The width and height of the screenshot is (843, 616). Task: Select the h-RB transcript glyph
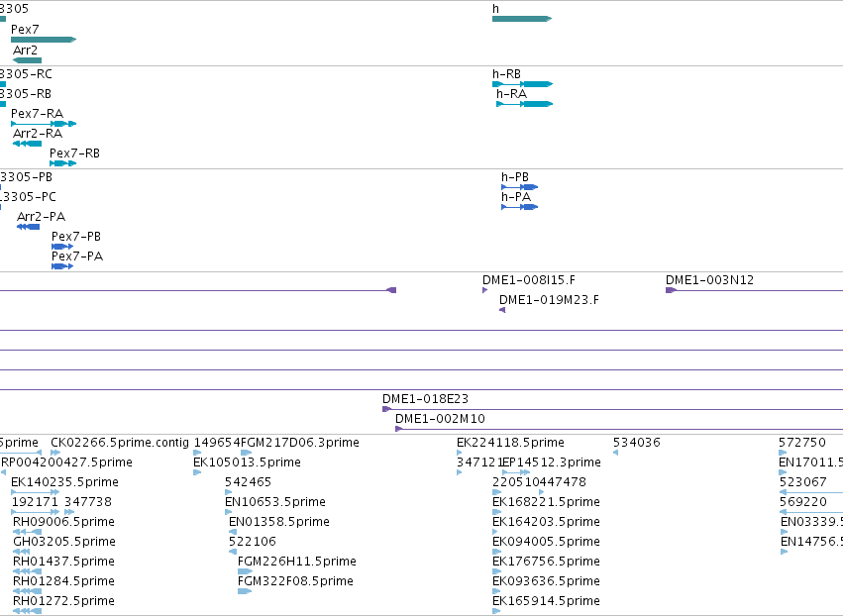[523, 84]
